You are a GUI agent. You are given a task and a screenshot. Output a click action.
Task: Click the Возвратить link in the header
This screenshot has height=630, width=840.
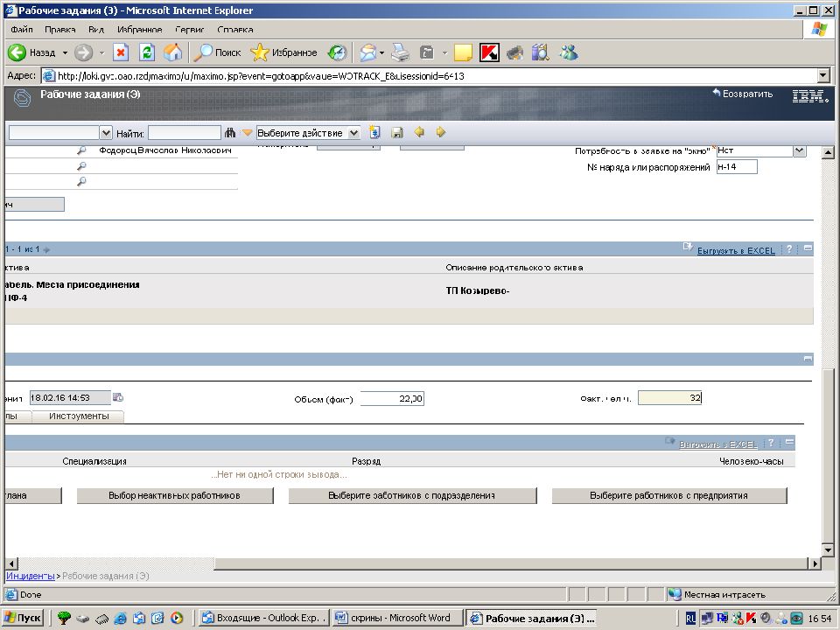click(x=743, y=94)
